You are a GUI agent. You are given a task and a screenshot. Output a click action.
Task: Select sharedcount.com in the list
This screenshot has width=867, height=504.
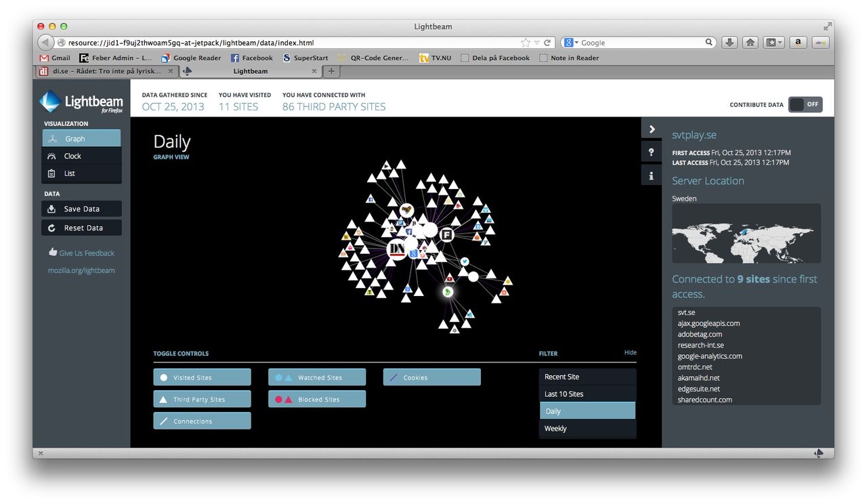[704, 399]
